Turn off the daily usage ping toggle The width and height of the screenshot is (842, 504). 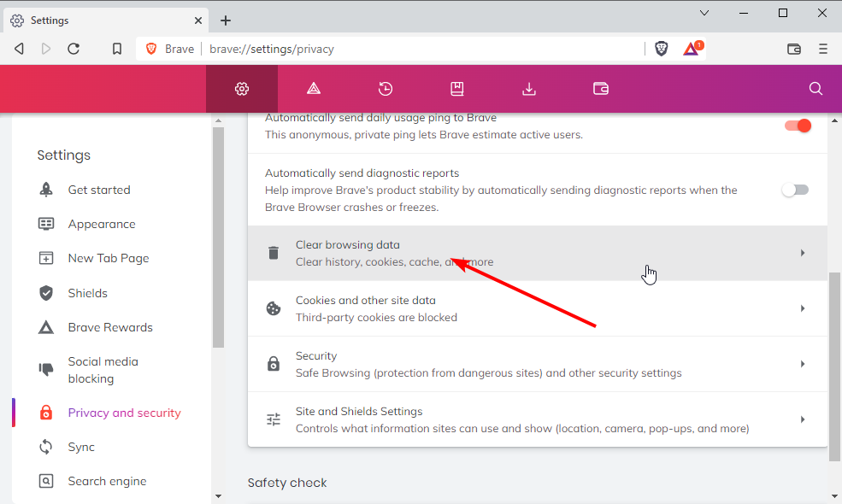pos(798,126)
